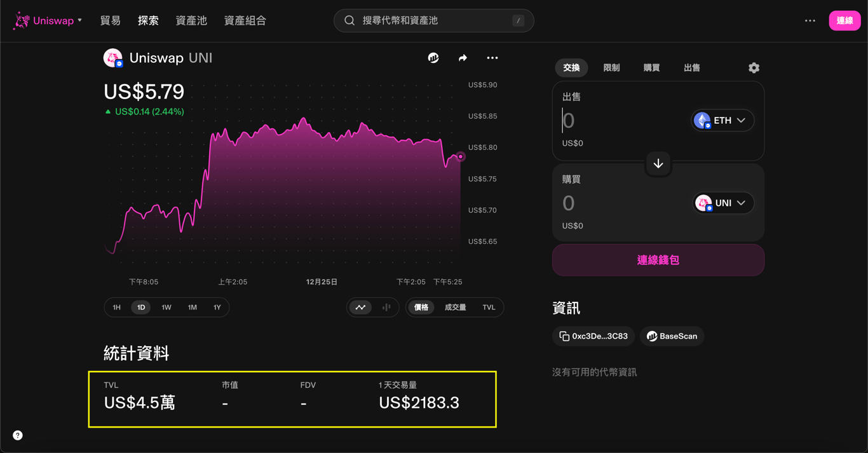The width and height of the screenshot is (868, 453).
Task: Click the FDV label
Action: [308, 385]
